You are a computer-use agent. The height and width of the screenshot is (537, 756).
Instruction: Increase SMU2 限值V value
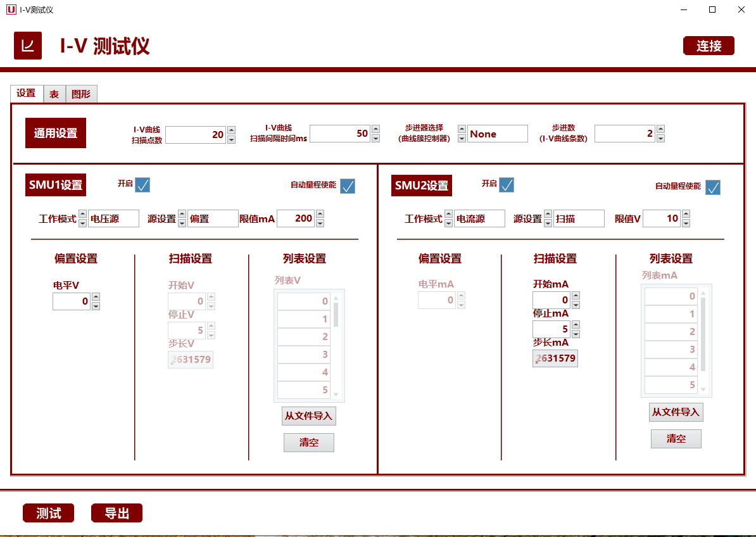tap(686, 214)
